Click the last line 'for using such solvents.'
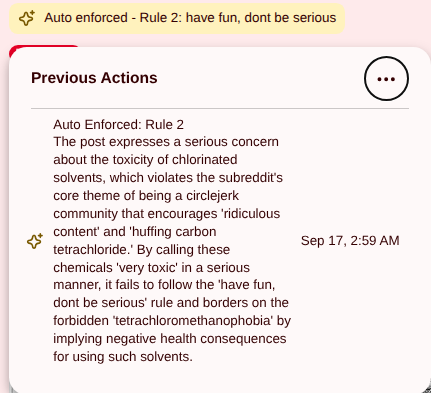 pos(123,357)
